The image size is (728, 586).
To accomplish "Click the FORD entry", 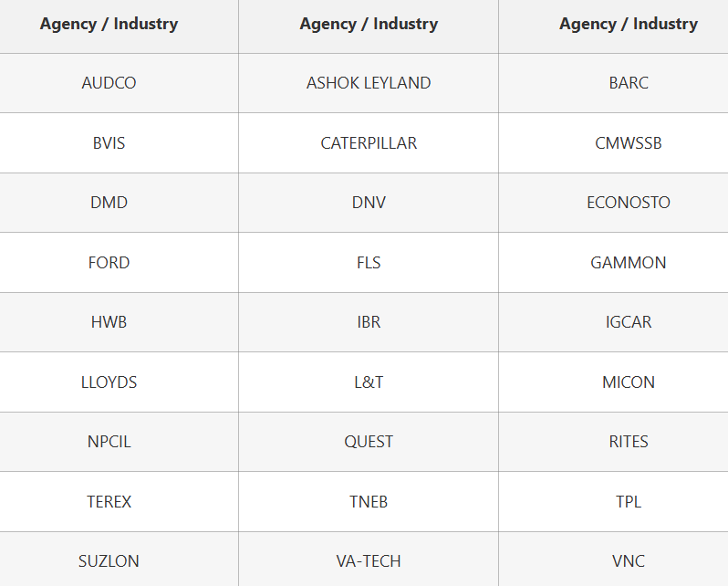I will coord(109,263).
